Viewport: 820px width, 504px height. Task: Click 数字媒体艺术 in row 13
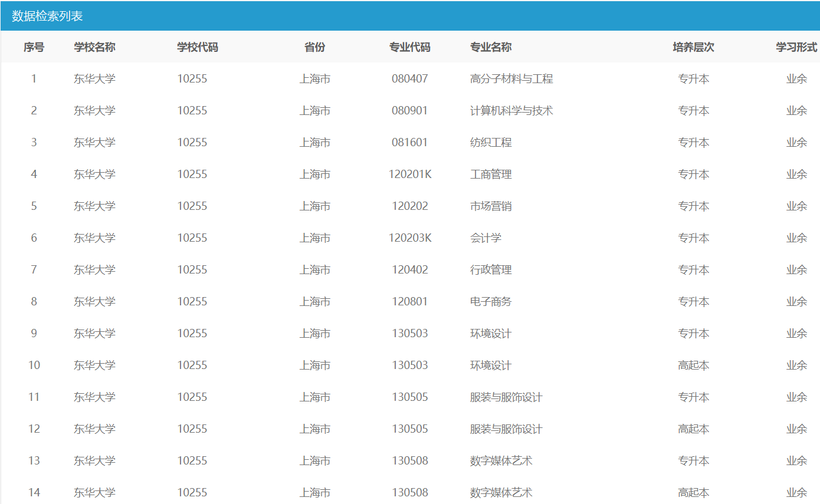(501, 461)
